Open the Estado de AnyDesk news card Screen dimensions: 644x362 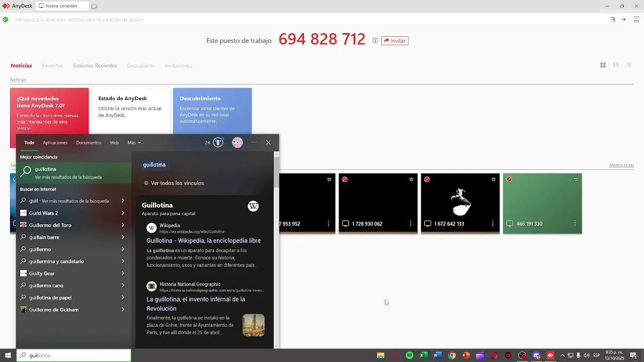coord(131,111)
